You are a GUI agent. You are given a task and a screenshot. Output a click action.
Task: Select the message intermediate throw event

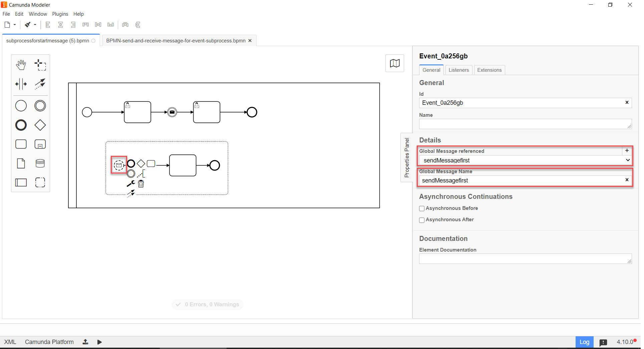pyautogui.click(x=172, y=112)
